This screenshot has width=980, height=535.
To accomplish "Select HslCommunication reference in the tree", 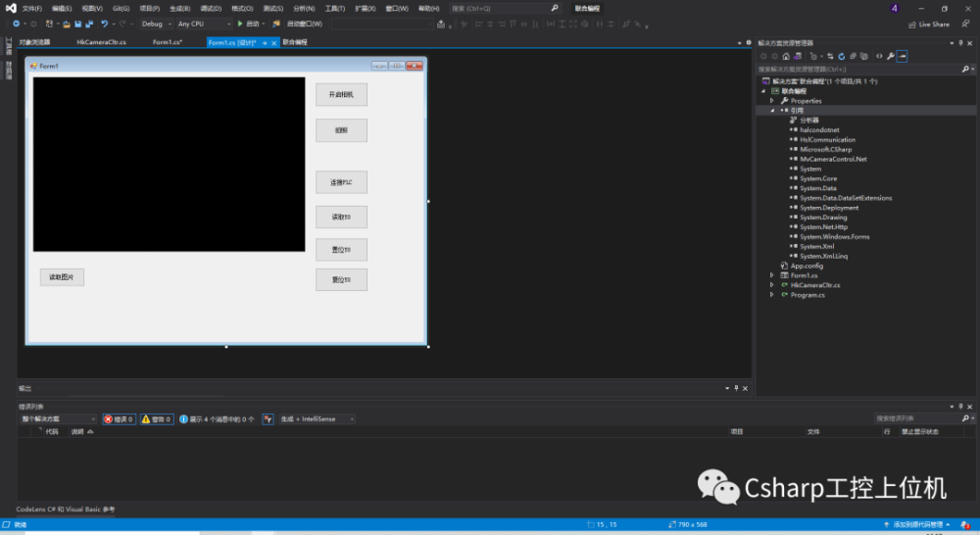I will [x=827, y=139].
